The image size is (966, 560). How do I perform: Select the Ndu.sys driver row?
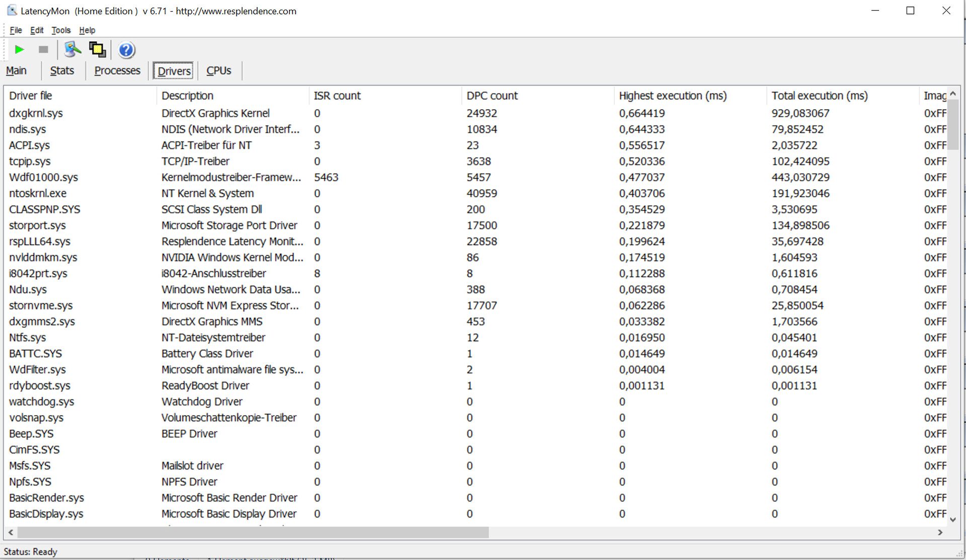(x=476, y=290)
